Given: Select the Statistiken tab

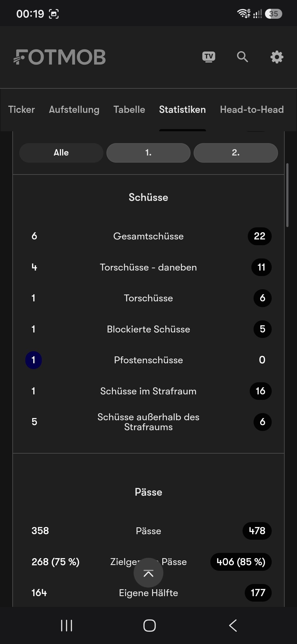Looking at the screenshot, I should tap(183, 110).
